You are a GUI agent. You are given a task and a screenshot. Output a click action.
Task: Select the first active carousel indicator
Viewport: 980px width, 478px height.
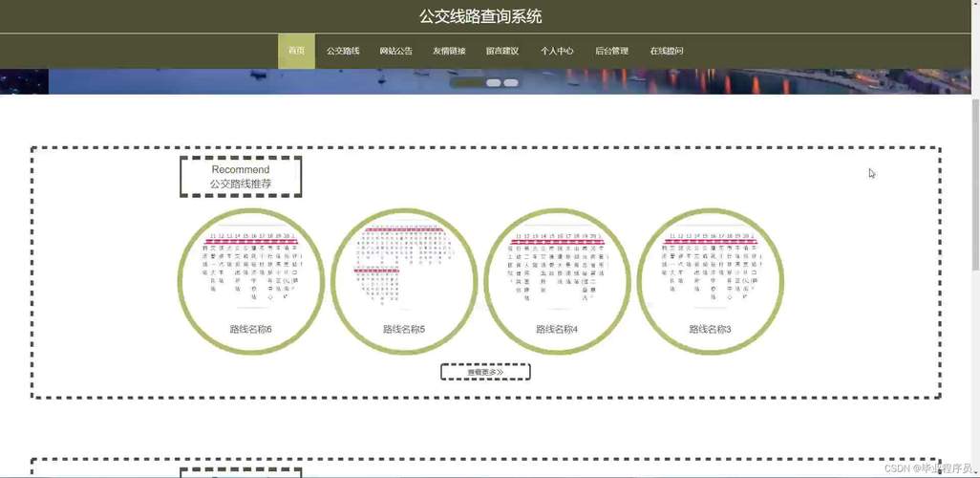(x=467, y=83)
